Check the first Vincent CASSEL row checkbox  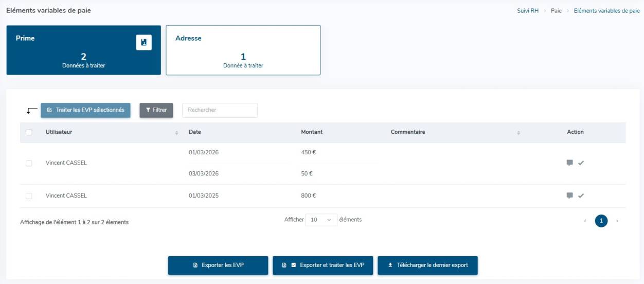tap(29, 163)
